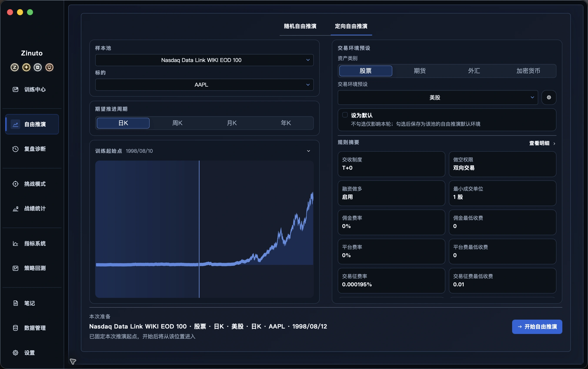The width and height of the screenshot is (588, 369).
Task: Open the 样本池 Nasdaq Data Link dropdown
Action: [x=204, y=60]
